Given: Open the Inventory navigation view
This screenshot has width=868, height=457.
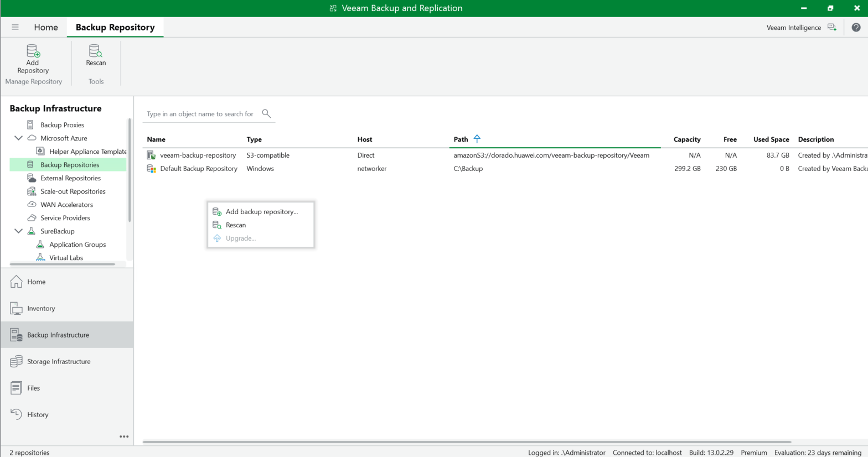Looking at the screenshot, I should click(x=67, y=308).
